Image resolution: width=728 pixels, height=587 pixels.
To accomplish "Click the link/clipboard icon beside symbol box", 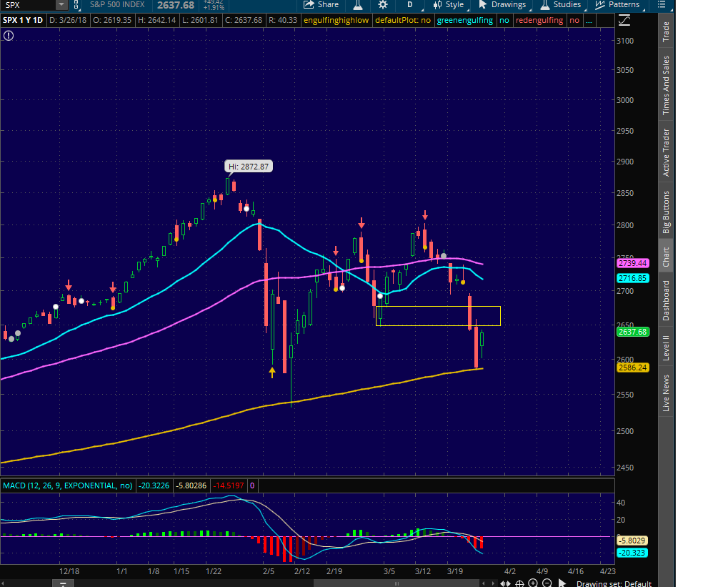I will (76, 5).
